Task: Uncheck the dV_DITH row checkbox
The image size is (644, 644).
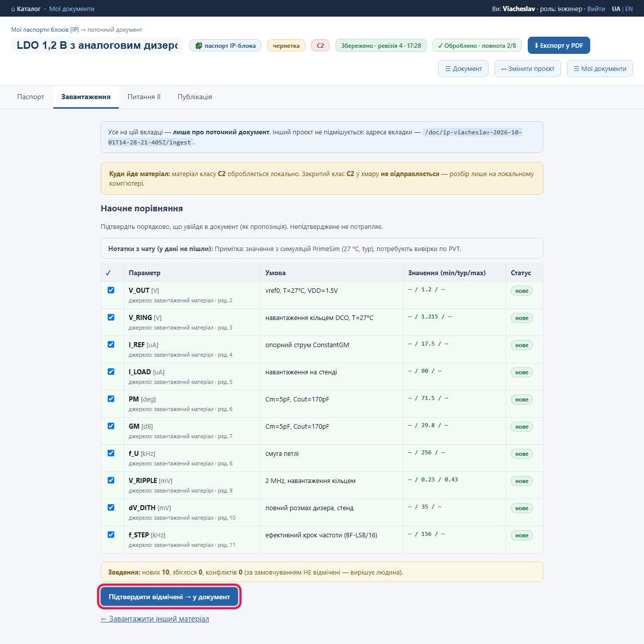Action: 111,508
